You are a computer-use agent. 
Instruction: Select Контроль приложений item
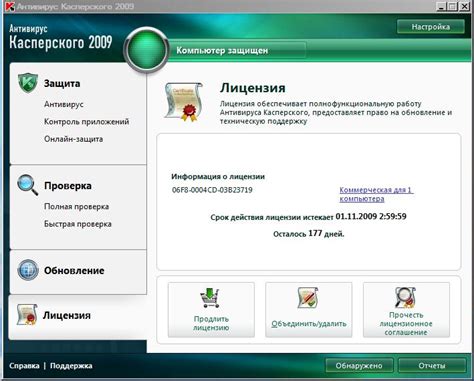coord(86,122)
